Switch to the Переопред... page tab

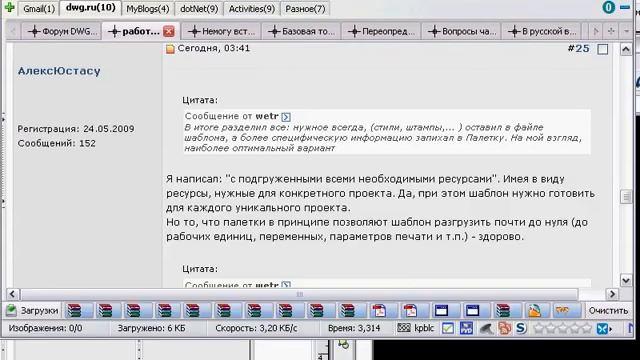click(x=381, y=31)
